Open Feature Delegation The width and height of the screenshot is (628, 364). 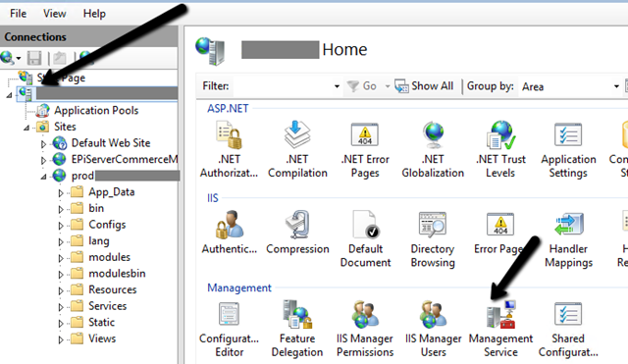point(297,329)
